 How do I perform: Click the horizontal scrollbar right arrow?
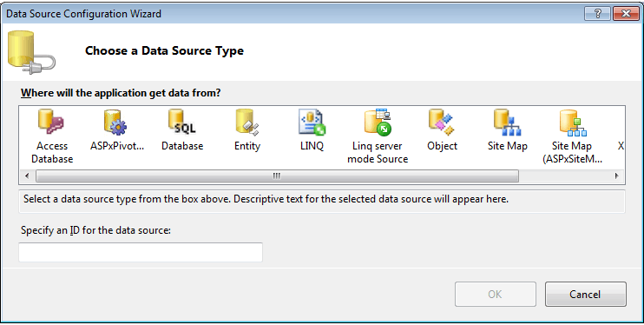coord(616,176)
